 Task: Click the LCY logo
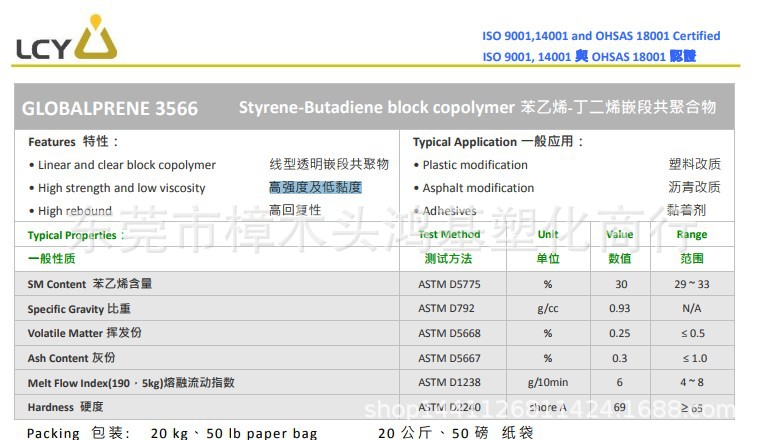66,37
